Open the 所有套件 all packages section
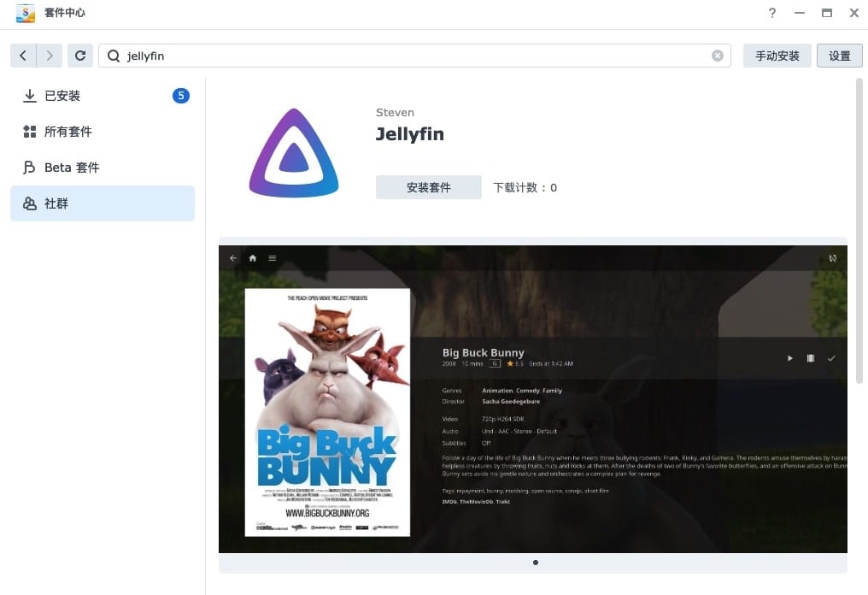Viewport: 868px width, 595px height. tap(103, 132)
